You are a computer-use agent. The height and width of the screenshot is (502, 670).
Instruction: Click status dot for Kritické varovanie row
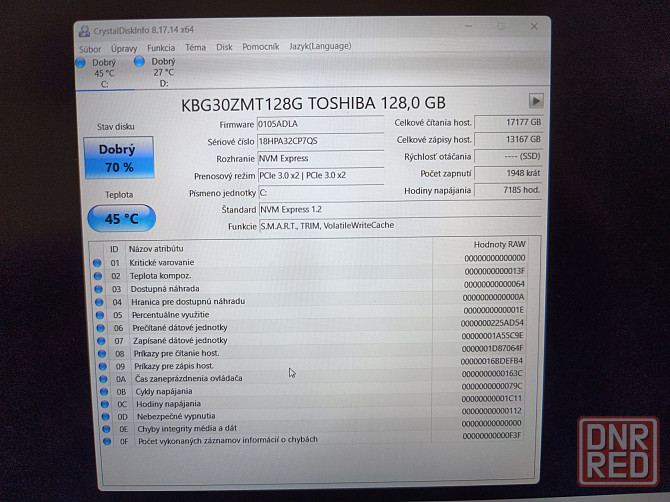coord(97,263)
